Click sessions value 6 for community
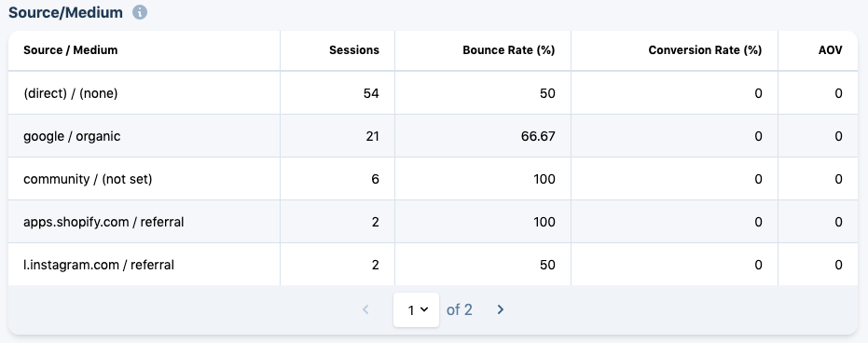This screenshot has width=868, height=343. 376,179
